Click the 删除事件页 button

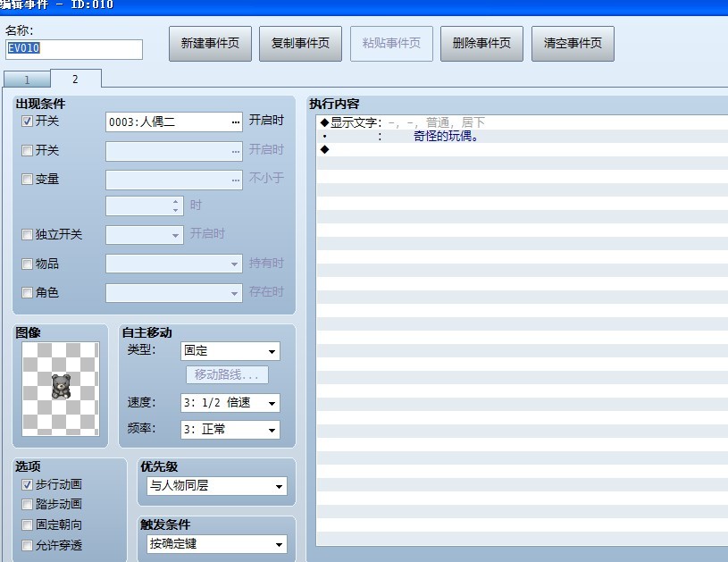click(x=481, y=44)
